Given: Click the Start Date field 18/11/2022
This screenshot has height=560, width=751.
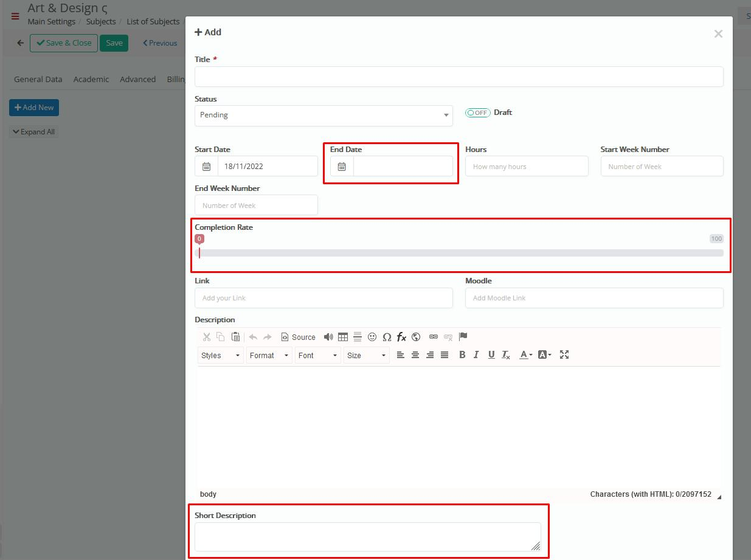Looking at the screenshot, I should coord(268,167).
